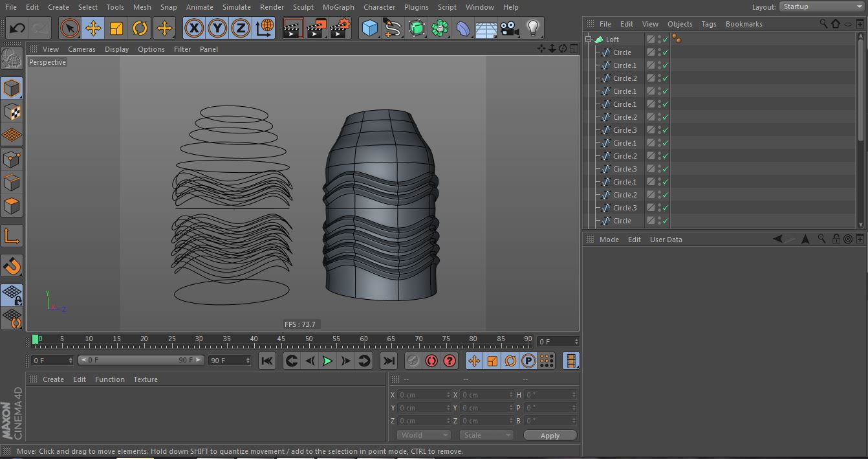Open the Camera object icon
The height and width of the screenshot is (459, 868).
510,28
